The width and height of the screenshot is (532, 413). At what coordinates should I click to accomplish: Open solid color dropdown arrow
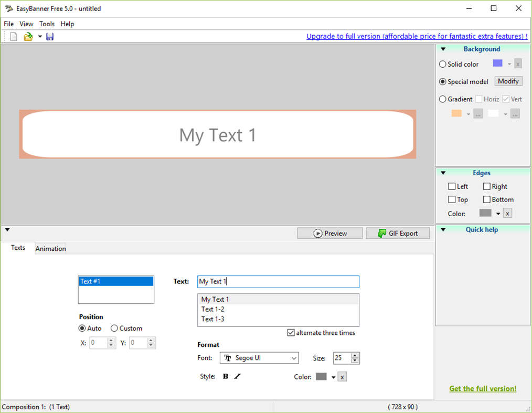[x=509, y=64]
